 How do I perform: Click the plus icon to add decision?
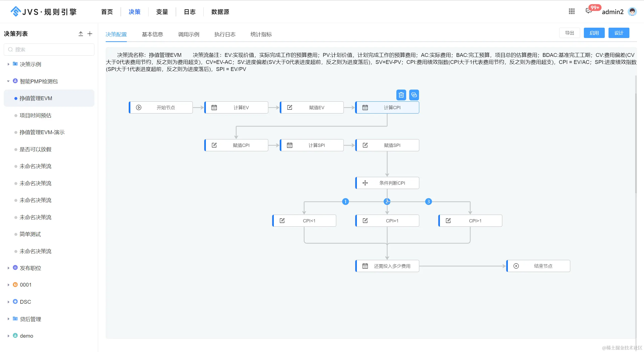[90, 34]
